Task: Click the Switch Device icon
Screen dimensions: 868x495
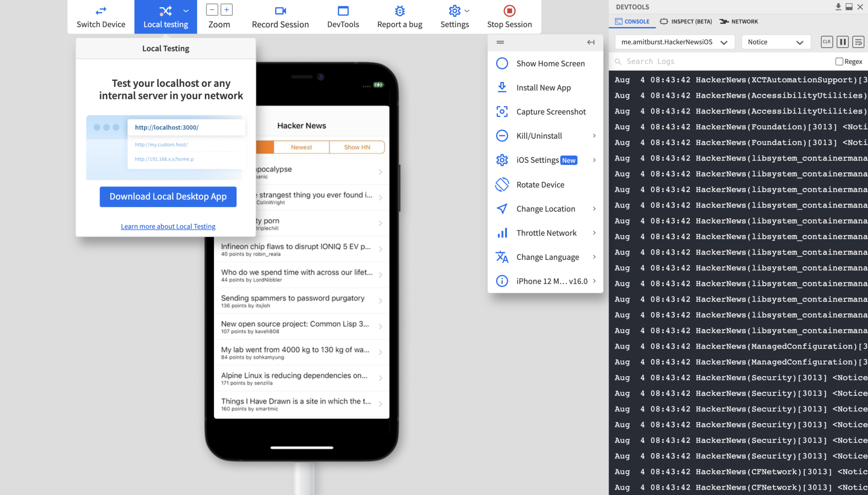Action: 101,11
